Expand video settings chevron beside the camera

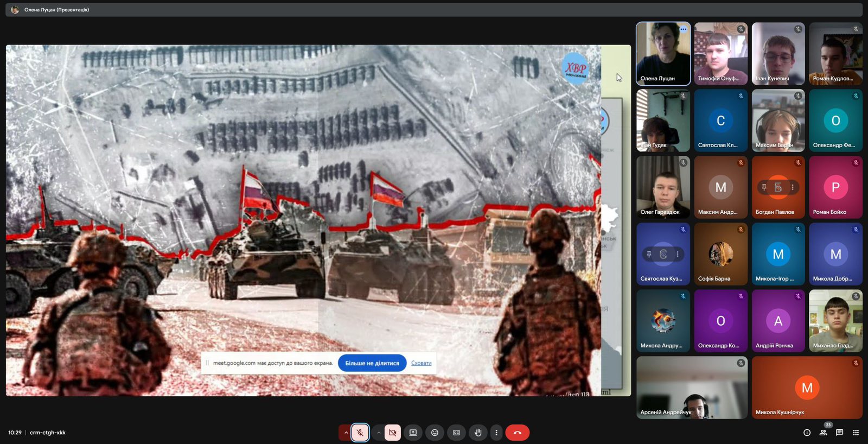click(379, 433)
